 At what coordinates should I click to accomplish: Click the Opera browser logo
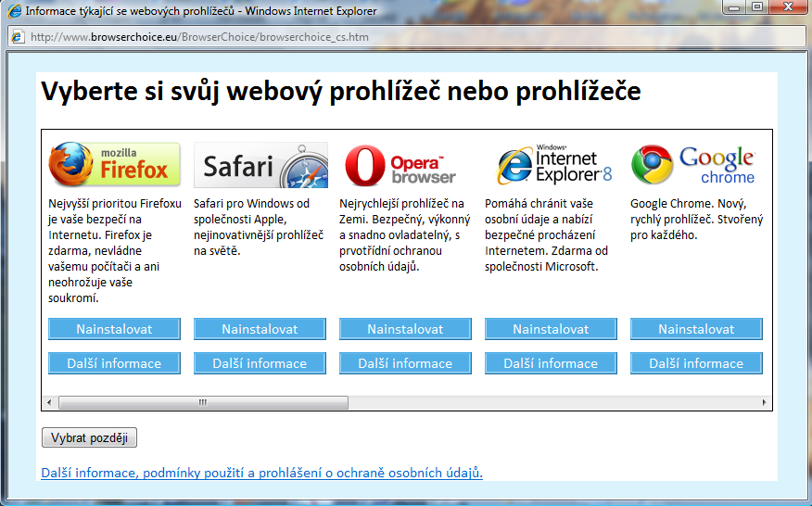click(x=400, y=166)
